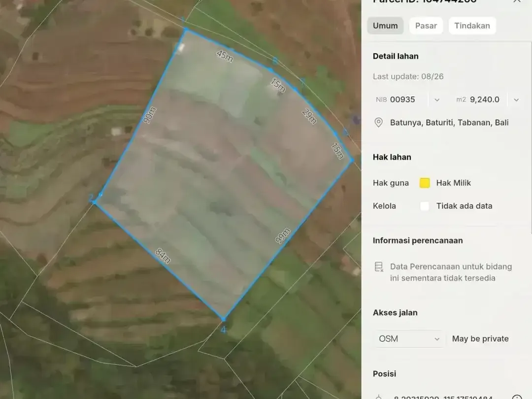Click the Posisi heading
Screen dimensions: 532x399
click(384, 373)
